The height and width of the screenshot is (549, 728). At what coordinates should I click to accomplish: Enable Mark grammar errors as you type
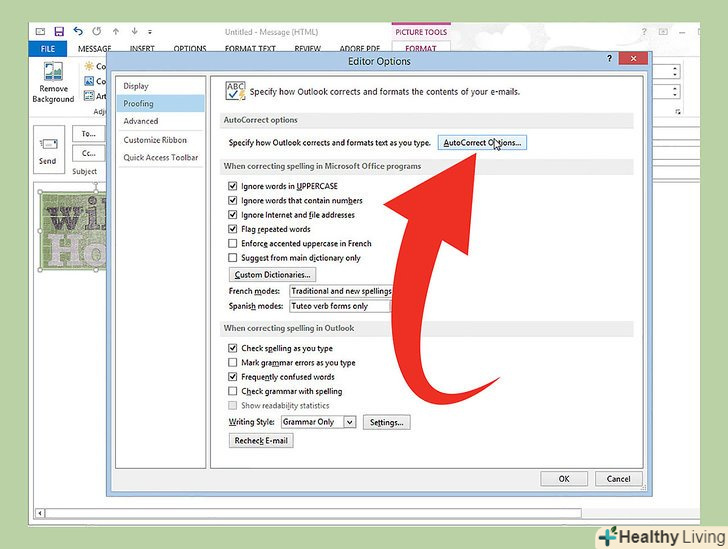(x=233, y=362)
